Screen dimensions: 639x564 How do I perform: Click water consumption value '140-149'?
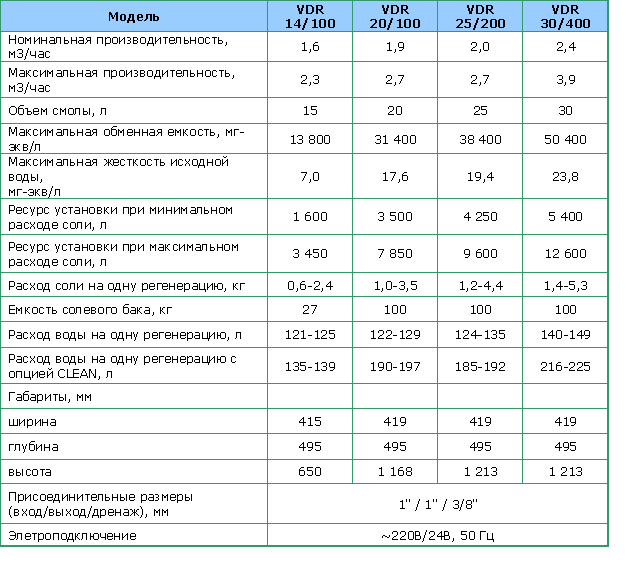click(x=565, y=335)
